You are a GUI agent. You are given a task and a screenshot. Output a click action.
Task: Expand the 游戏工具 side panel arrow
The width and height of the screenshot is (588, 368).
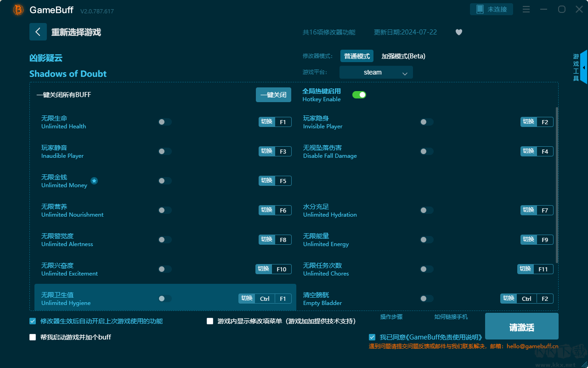point(584,67)
